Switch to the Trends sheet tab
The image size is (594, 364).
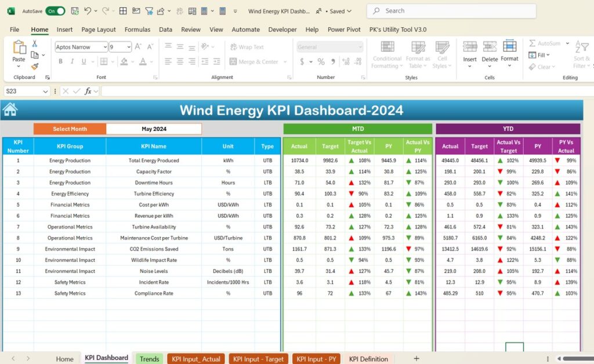pyautogui.click(x=149, y=359)
